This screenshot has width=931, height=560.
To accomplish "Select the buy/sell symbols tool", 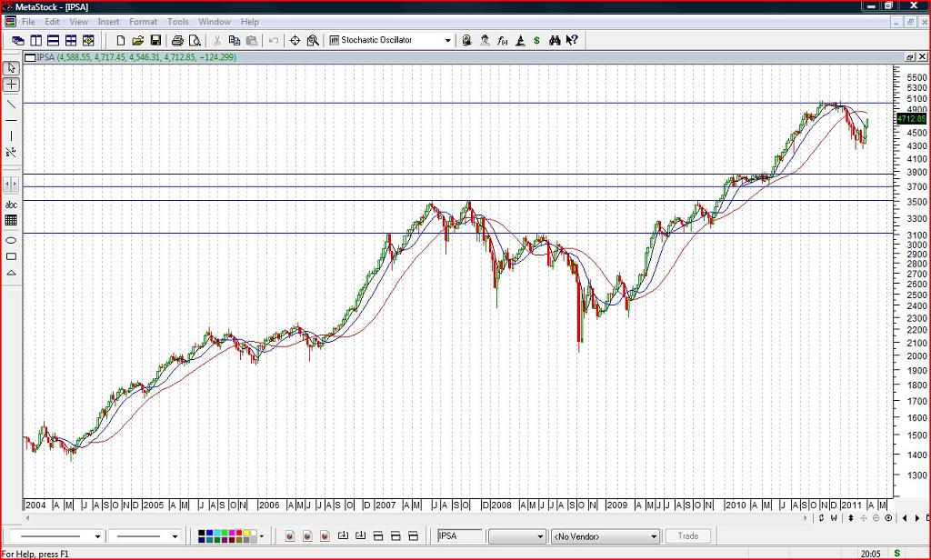I will [x=11, y=153].
